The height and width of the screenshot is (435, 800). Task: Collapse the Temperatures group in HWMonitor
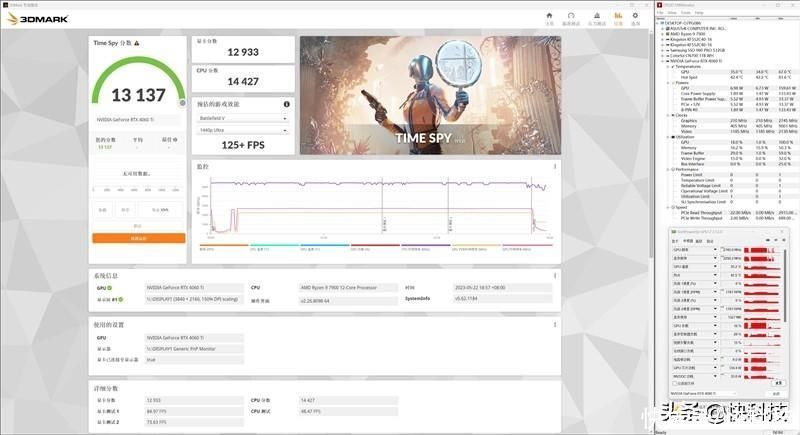tap(668, 67)
